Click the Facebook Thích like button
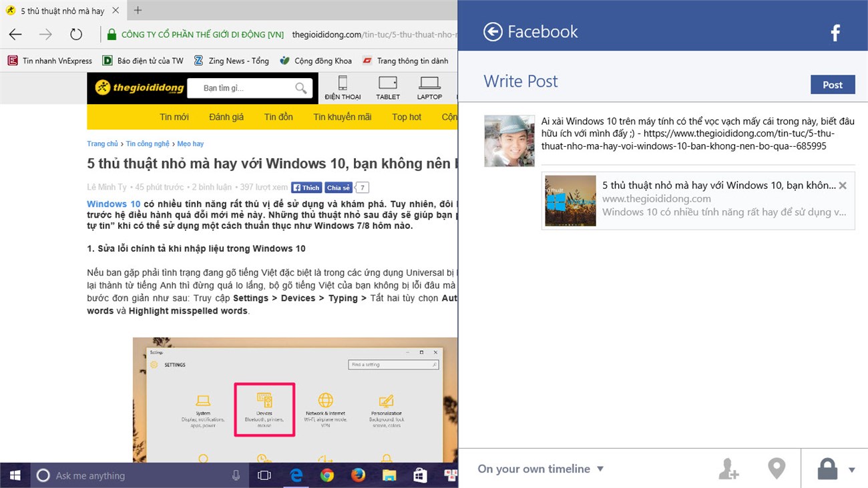 (x=306, y=188)
